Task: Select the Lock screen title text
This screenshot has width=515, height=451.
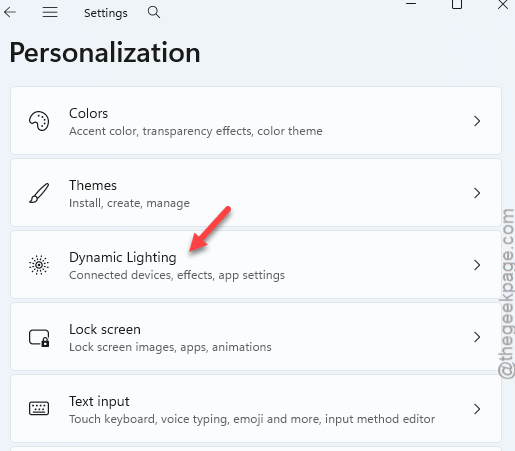Action: (x=105, y=329)
